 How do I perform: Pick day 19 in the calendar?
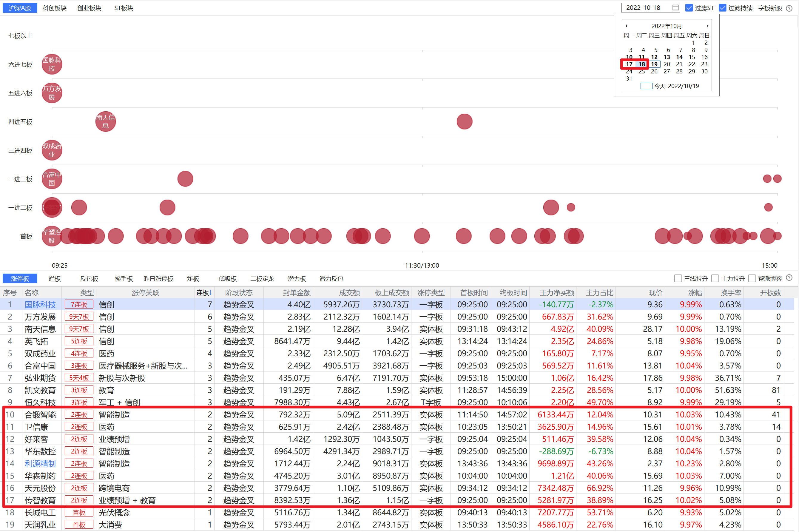(654, 64)
